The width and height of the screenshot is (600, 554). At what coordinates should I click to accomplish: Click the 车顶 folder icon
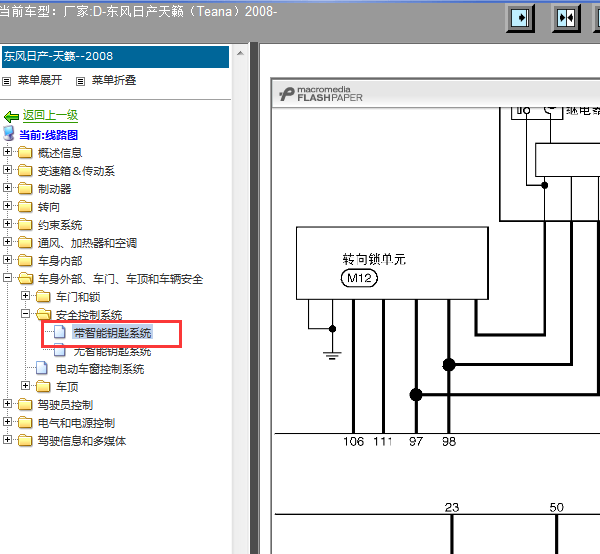[43, 386]
